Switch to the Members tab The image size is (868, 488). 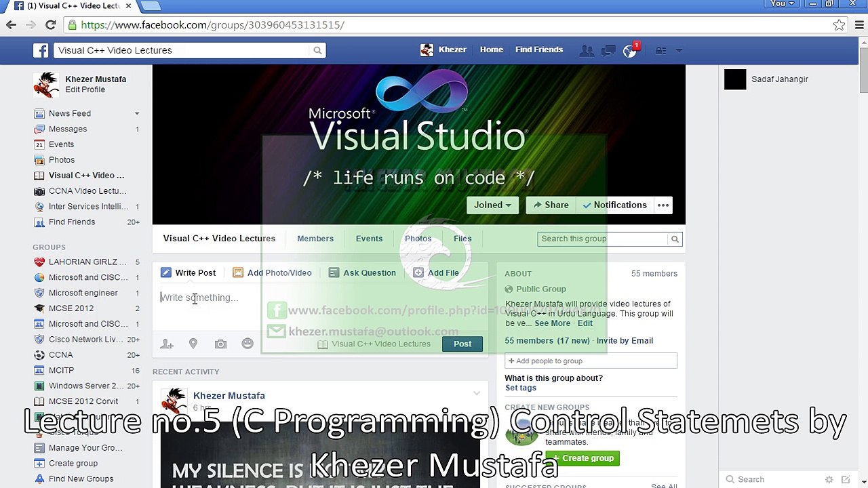(315, 239)
